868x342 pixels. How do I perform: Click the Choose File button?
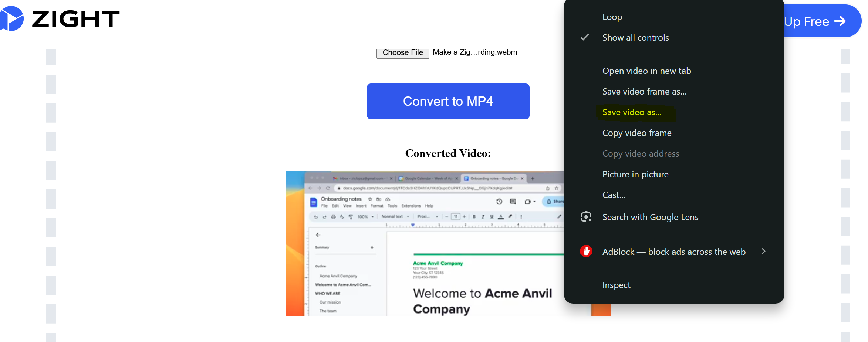coord(403,53)
